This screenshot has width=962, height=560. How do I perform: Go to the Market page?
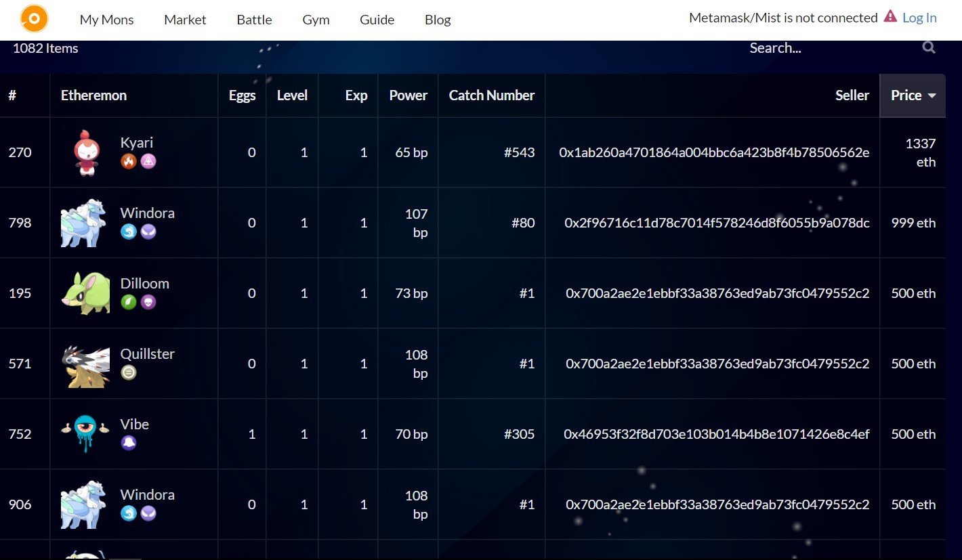tap(185, 20)
